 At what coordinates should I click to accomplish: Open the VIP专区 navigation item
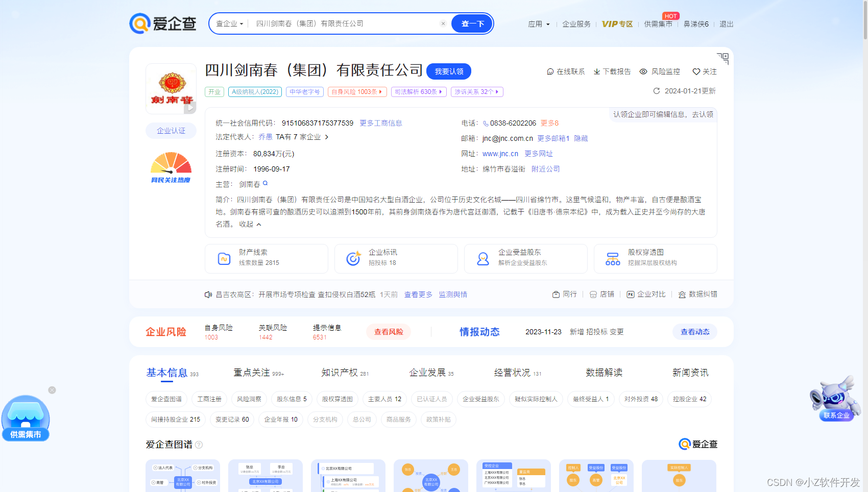[617, 24]
